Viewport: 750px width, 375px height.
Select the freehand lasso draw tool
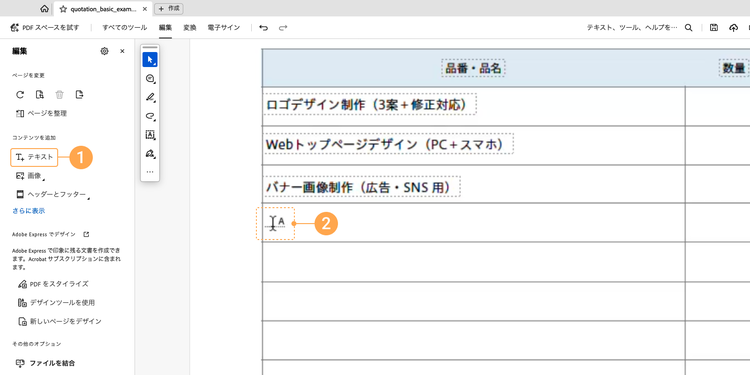[150, 116]
